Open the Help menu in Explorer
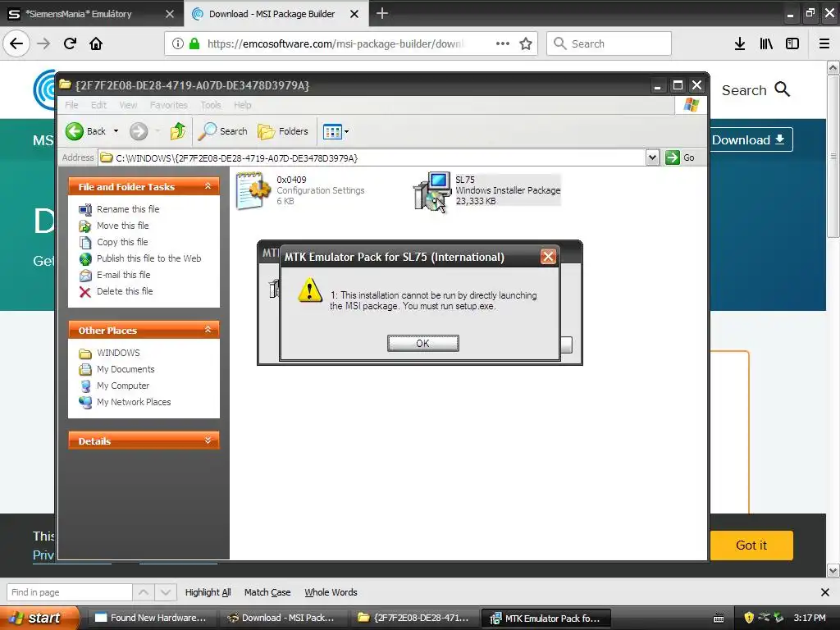Image resolution: width=840 pixels, height=630 pixels. click(242, 105)
